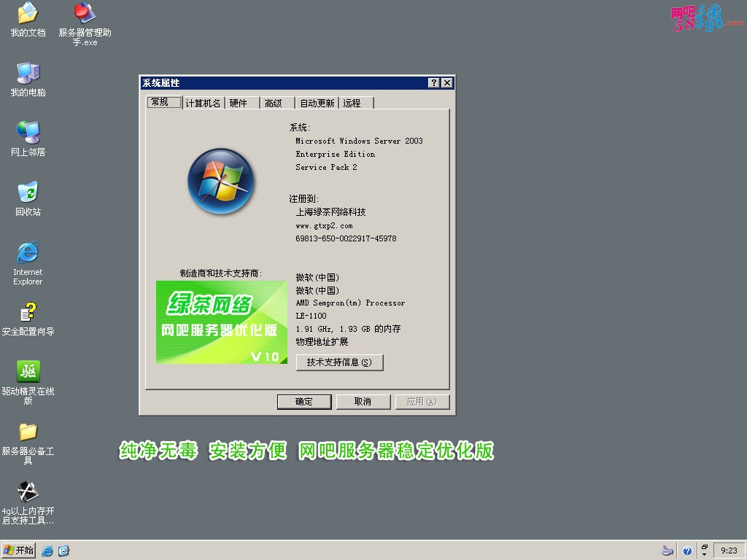The image size is (747, 560).
Task: Switch to the 自动更新 tab
Action: (x=317, y=103)
